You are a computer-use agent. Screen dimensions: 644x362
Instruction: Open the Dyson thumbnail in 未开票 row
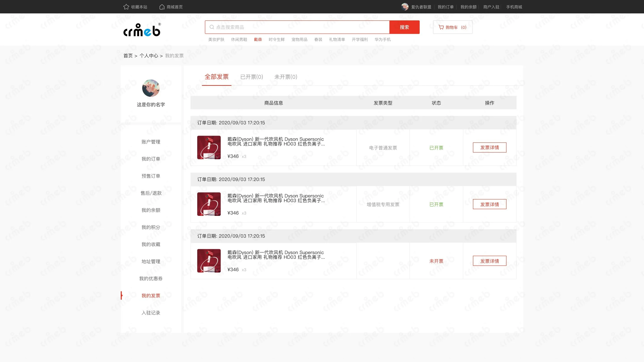(x=209, y=261)
